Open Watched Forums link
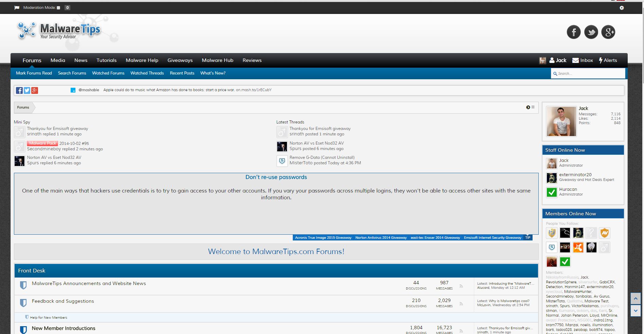 point(108,73)
